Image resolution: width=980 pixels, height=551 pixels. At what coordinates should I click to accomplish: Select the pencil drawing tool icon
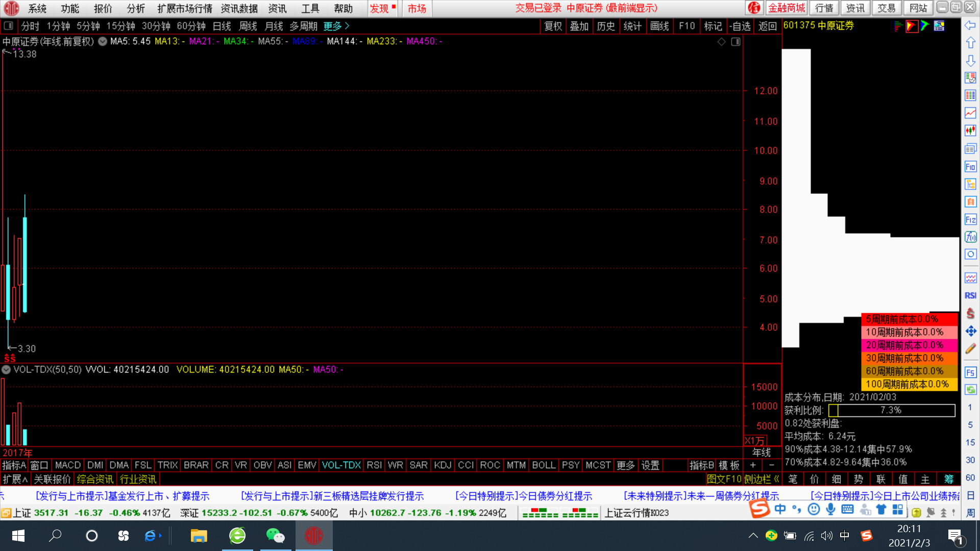970,348
